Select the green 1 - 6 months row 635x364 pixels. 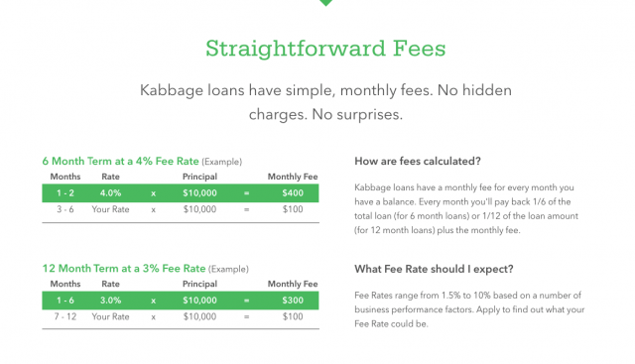pos(181,301)
